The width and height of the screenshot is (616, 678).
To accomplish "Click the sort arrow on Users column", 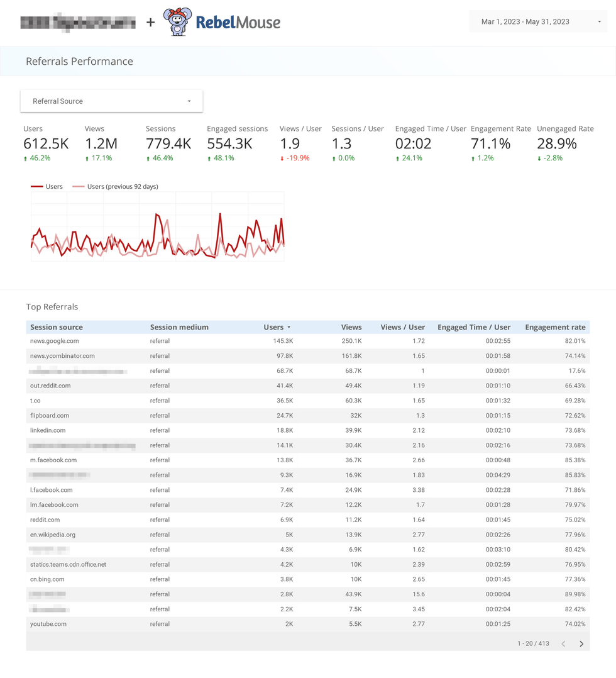I will click(289, 327).
